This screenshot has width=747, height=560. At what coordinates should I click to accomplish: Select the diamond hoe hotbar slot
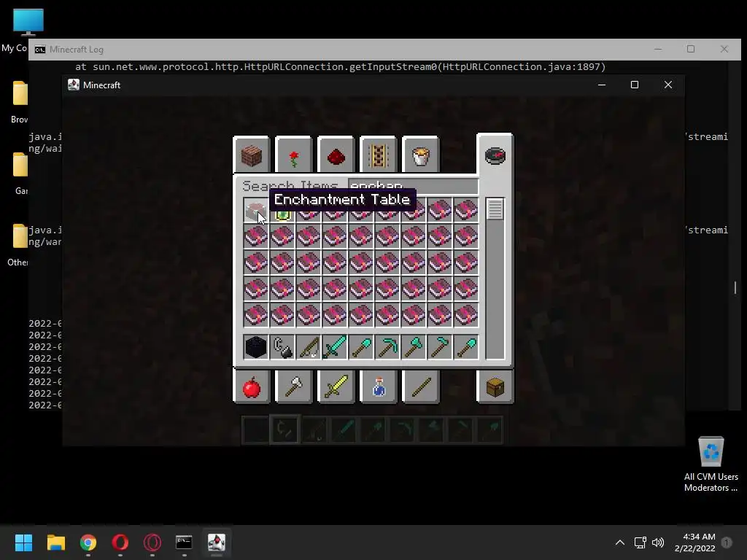coord(439,346)
